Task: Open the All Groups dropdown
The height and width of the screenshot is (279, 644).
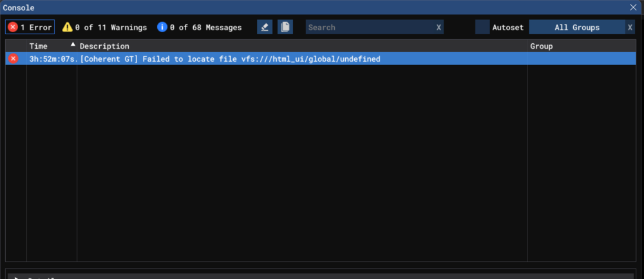Action: [x=576, y=27]
